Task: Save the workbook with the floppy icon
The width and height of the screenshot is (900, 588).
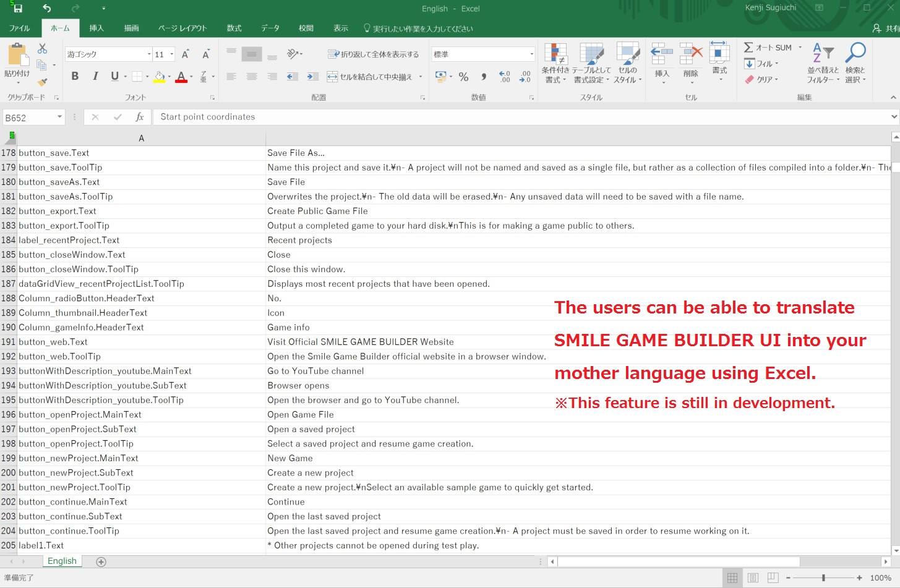Action: (x=18, y=9)
